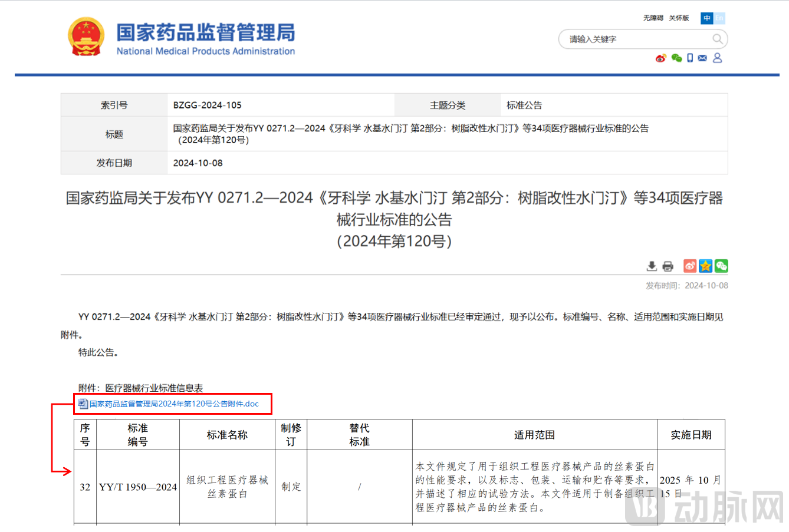Select the mobile version phone icon
Viewport: 789px width, 532px height.
(689, 57)
